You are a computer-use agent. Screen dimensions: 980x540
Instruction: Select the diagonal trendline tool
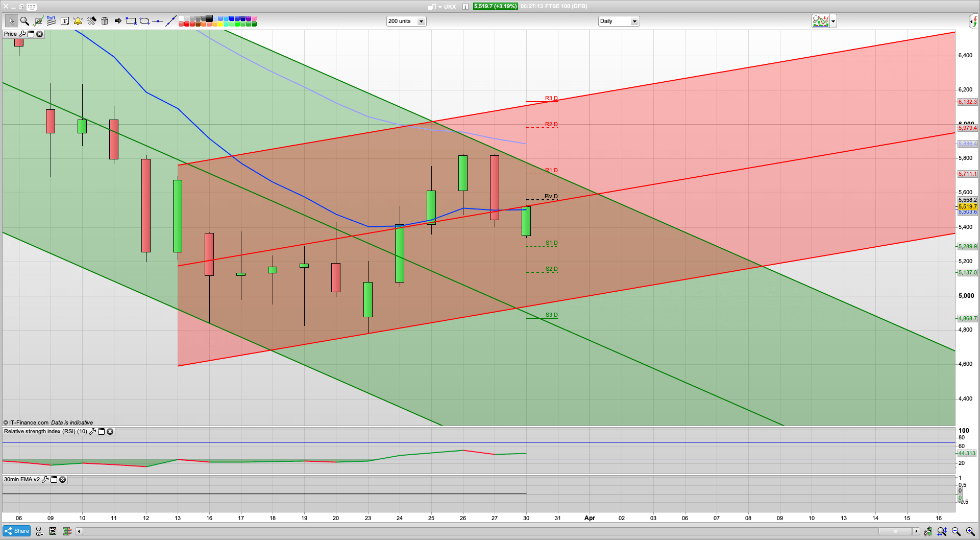(171, 21)
